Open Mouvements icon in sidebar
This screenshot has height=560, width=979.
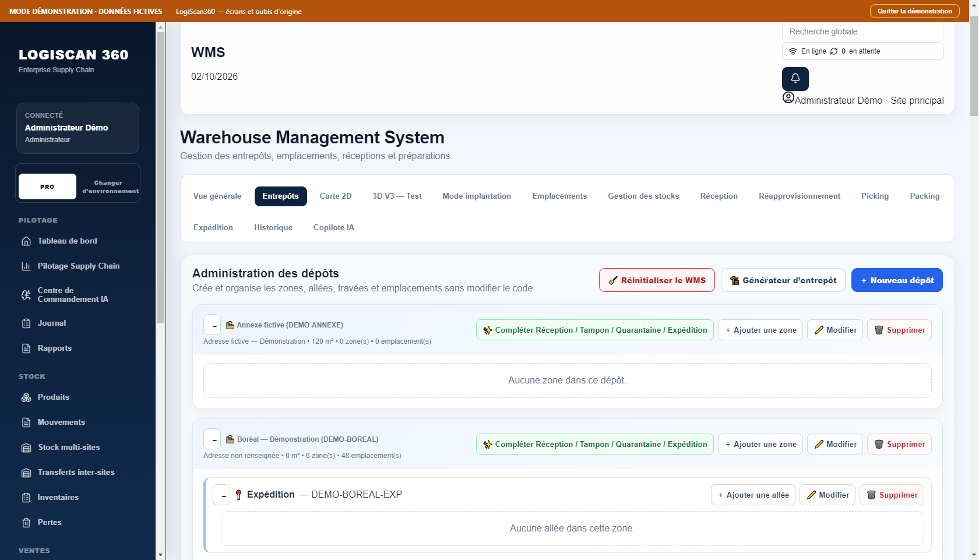coord(26,422)
